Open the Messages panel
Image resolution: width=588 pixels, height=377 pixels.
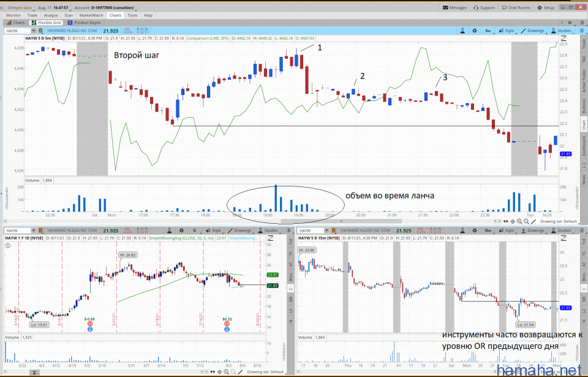[455, 7]
